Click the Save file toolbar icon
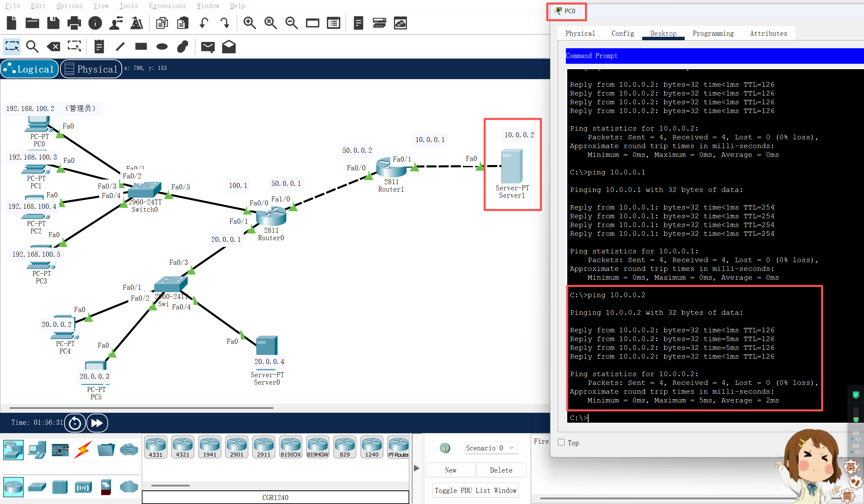The image size is (864, 504). (x=53, y=23)
